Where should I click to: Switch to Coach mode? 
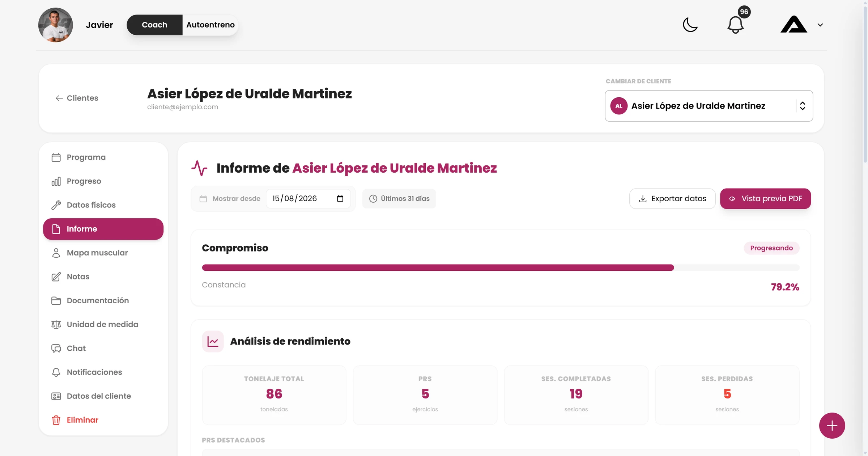(154, 25)
